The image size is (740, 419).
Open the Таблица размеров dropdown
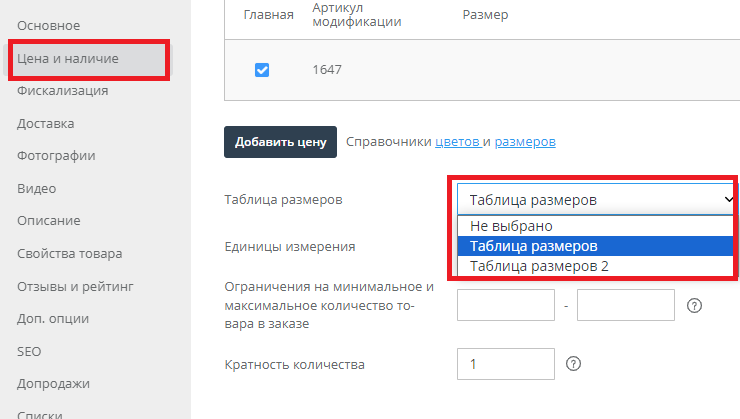click(x=596, y=199)
